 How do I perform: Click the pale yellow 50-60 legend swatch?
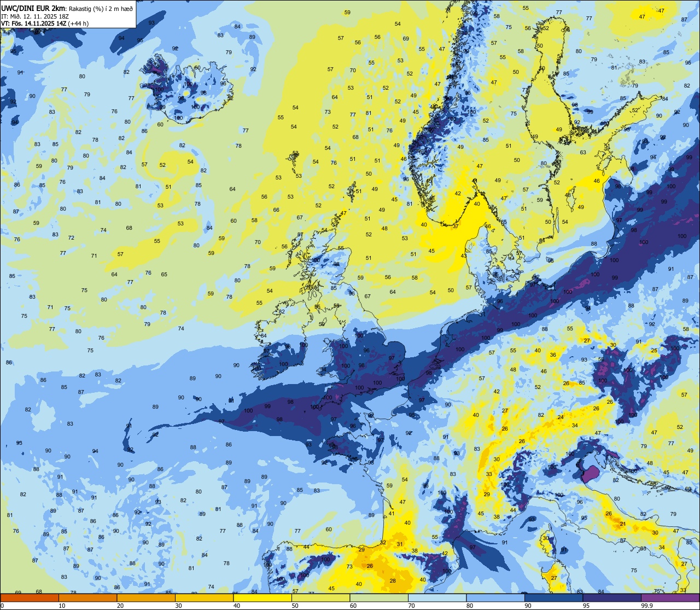(320, 598)
